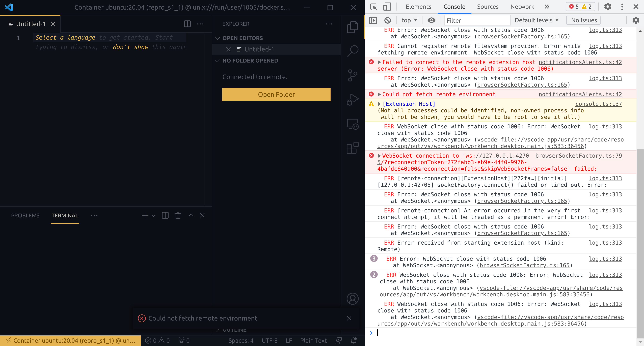Clear the DevTools console
This screenshot has width=644, height=346.
(x=387, y=20)
